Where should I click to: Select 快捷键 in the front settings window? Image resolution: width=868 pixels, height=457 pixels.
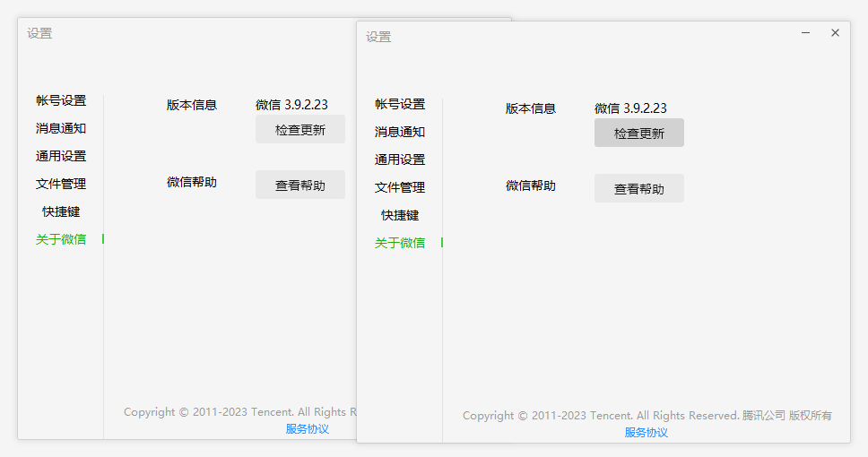tap(400, 215)
